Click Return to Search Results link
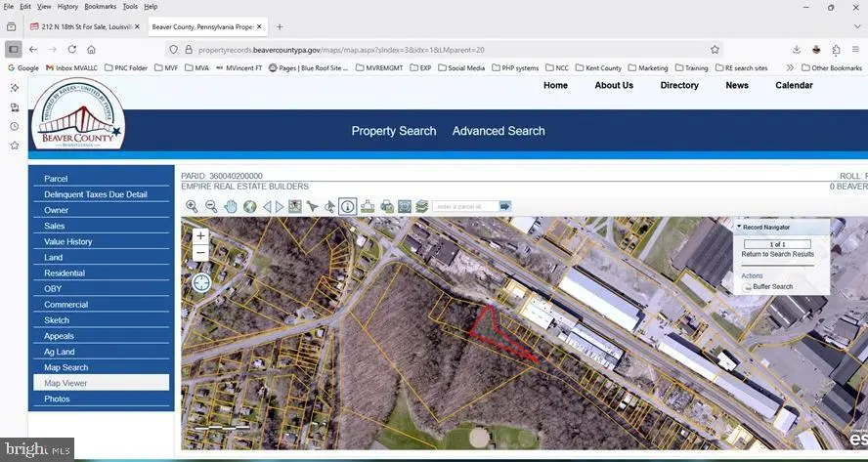This screenshot has width=868, height=462. pyautogui.click(x=777, y=254)
